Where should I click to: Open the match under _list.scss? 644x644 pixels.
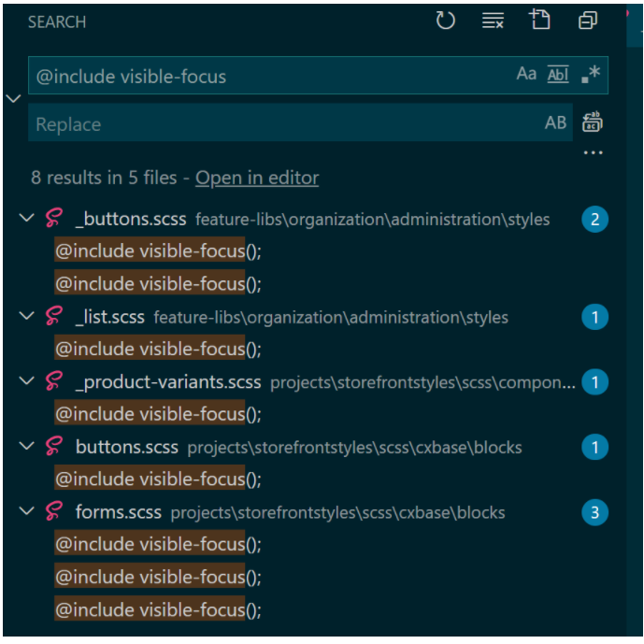[x=158, y=349]
